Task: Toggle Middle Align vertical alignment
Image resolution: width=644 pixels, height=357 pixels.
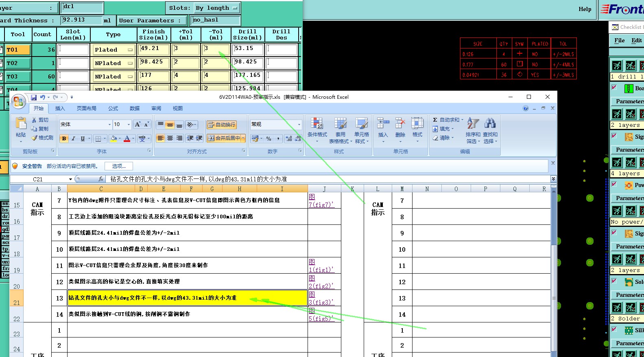Action: 170,124
